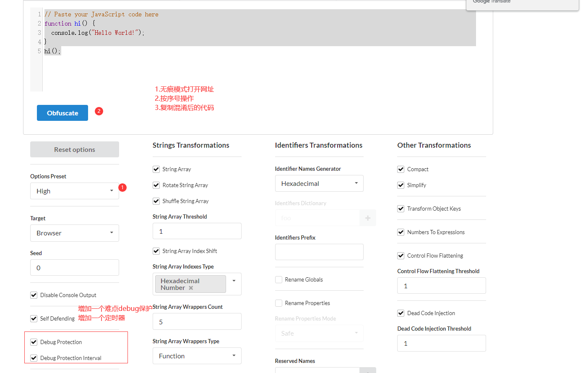588x373 pixels.
Task: Toggle Dead Code Injection checkbox
Action: coord(401,313)
